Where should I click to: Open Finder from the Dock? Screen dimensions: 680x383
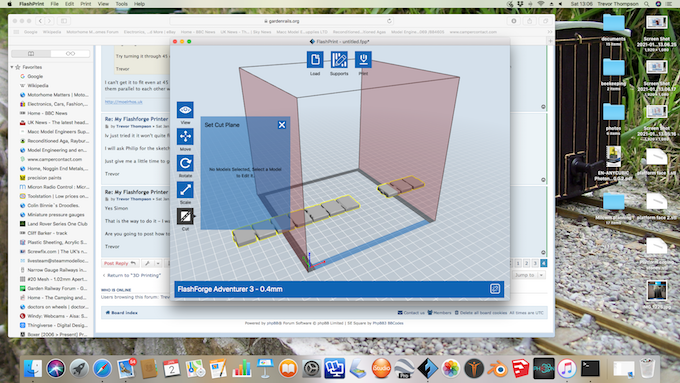[x=33, y=368]
